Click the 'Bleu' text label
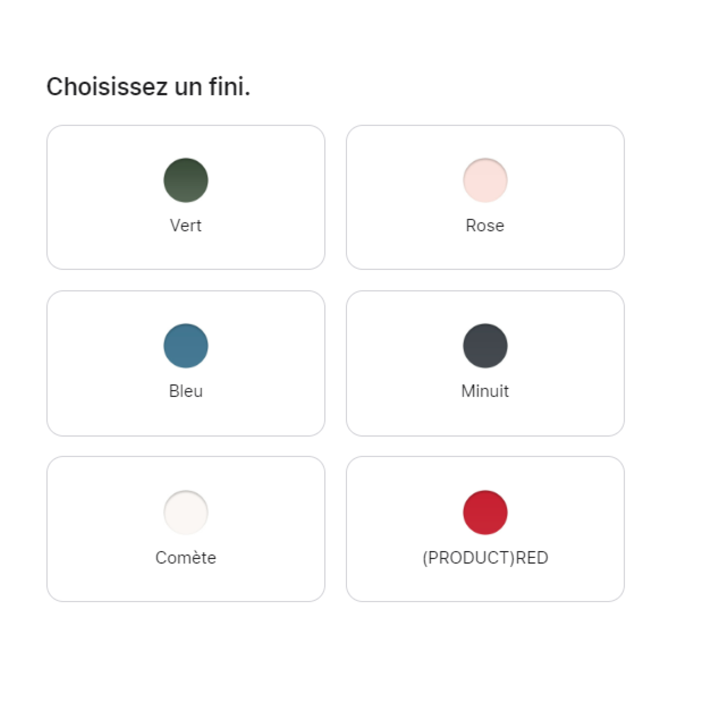The width and height of the screenshot is (728, 728). point(186,391)
